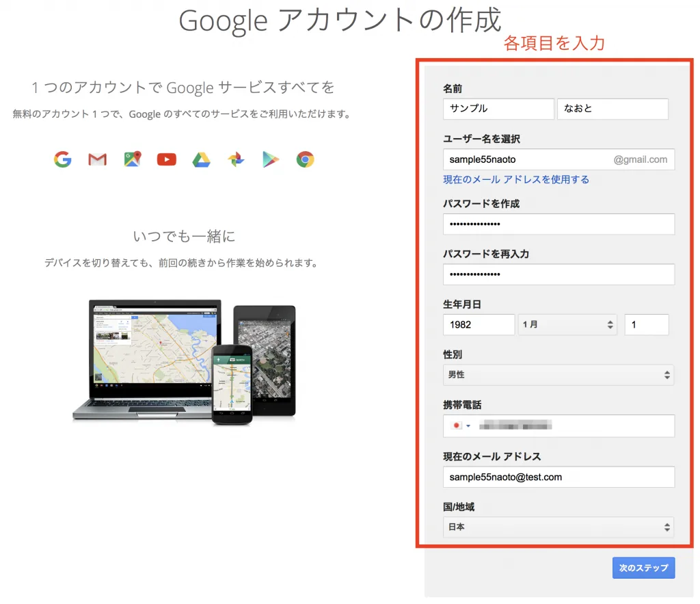Click the 現在のメール アドレスを使用する link
Image resolution: width=700 pixels, height=604 pixels.
pyautogui.click(x=516, y=180)
